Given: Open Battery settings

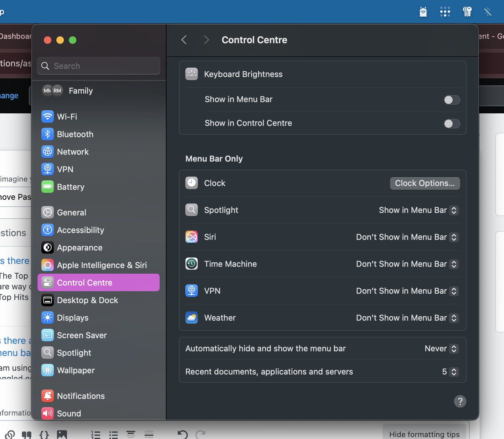Looking at the screenshot, I should 99,187.
